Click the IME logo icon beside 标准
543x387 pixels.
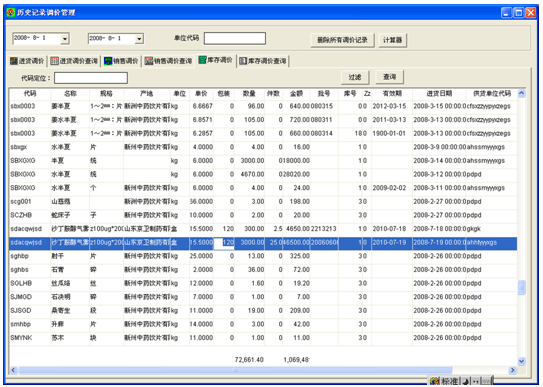[435, 381]
